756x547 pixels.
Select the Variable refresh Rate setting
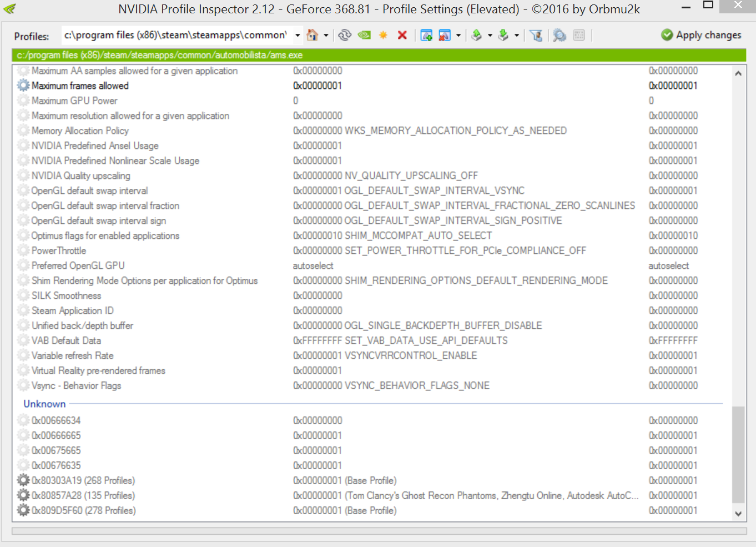click(371, 355)
